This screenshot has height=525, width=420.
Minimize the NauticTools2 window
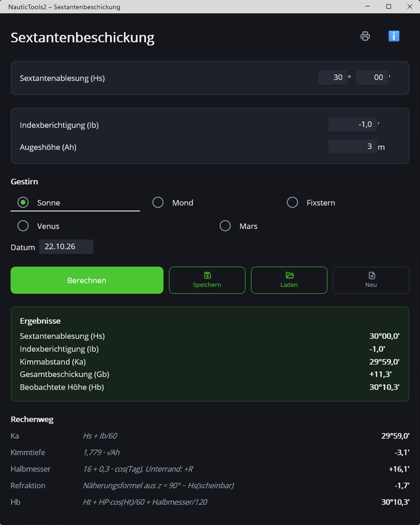pos(367,7)
